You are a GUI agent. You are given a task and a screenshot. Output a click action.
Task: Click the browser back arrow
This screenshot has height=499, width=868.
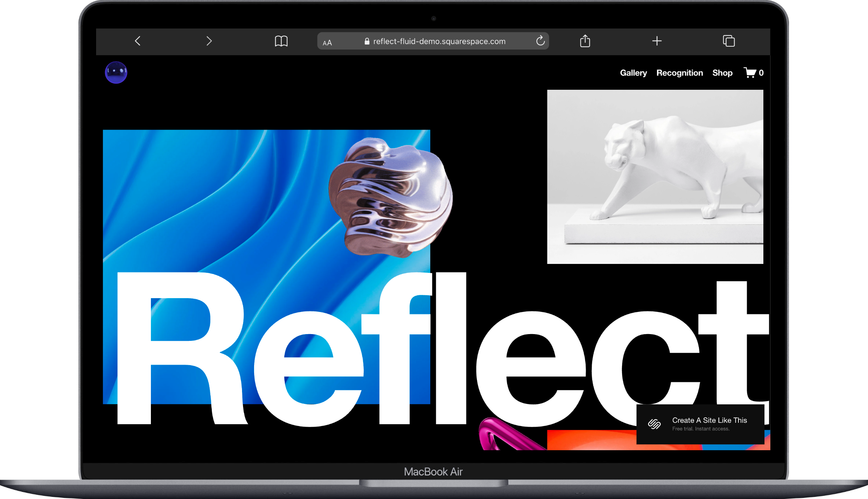pyautogui.click(x=138, y=41)
